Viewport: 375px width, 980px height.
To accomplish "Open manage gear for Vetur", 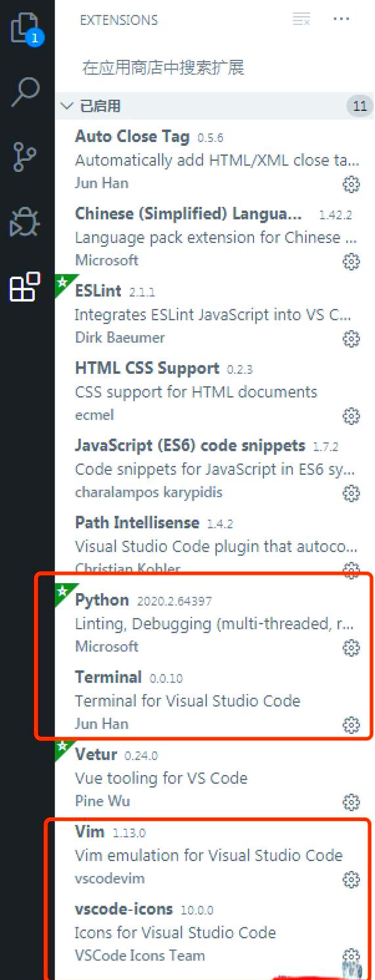I will 351,802.
